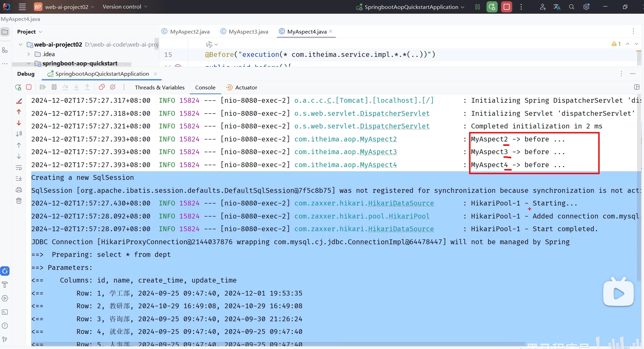Open View Breakpoints red circles icon
Viewport: 644px width, 349px height.
click(102, 87)
